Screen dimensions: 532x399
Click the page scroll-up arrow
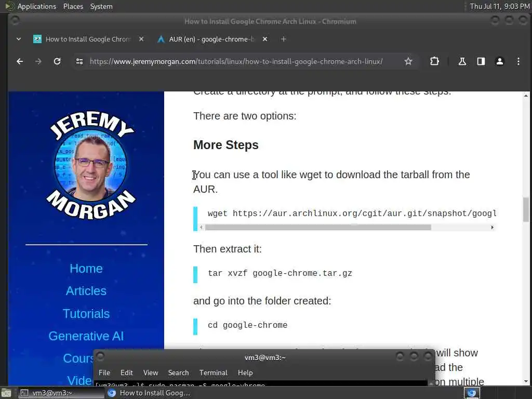pyautogui.click(x=526, y=96)
